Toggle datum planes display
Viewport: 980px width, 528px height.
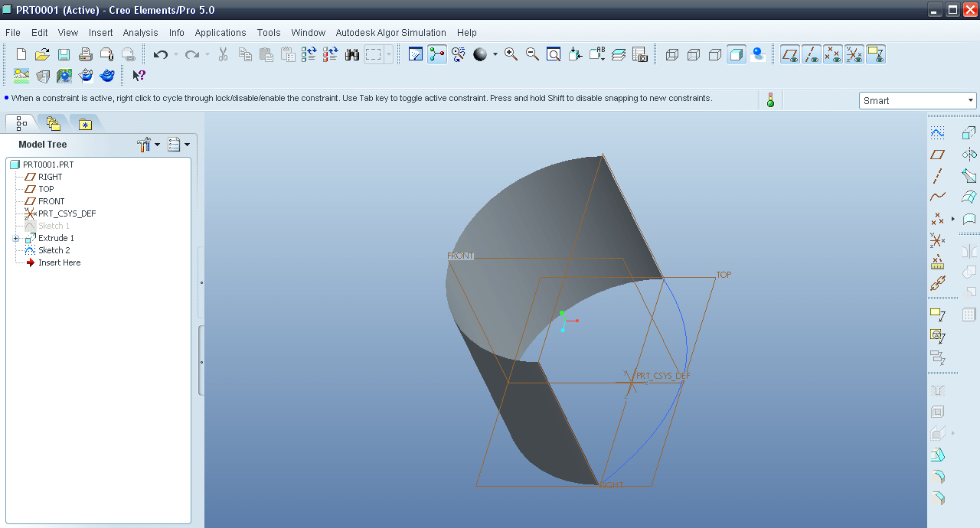[790, 54]
